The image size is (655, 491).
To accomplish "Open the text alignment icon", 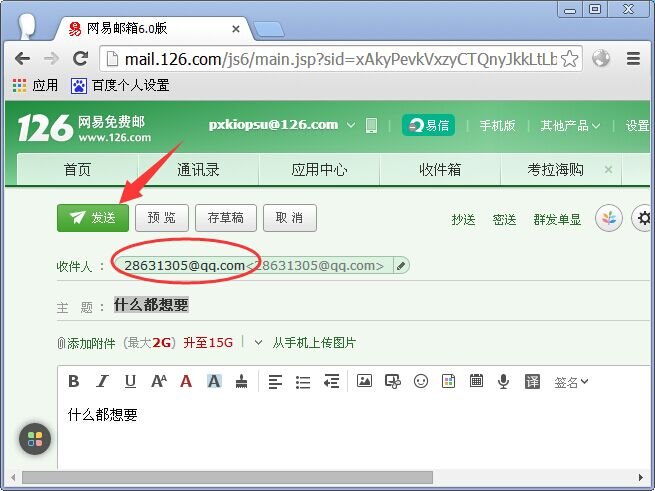I will click(x=275, y=382).
